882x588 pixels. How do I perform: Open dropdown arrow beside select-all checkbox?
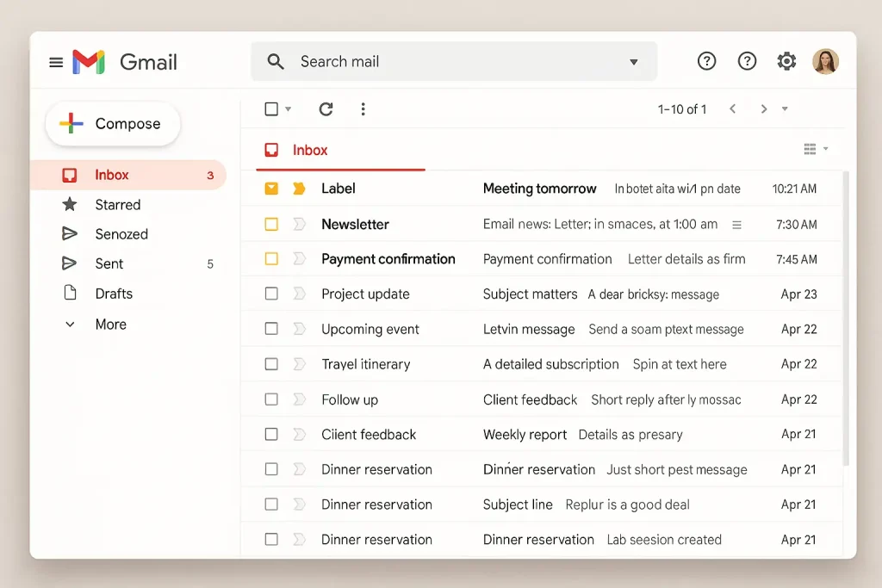coord(289,109)
